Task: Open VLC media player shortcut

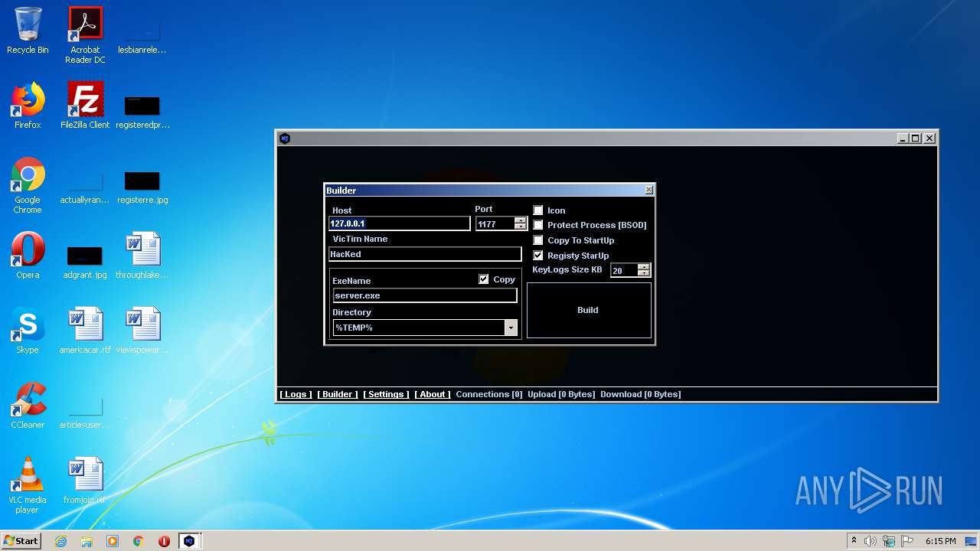Action: pos(28,485)
